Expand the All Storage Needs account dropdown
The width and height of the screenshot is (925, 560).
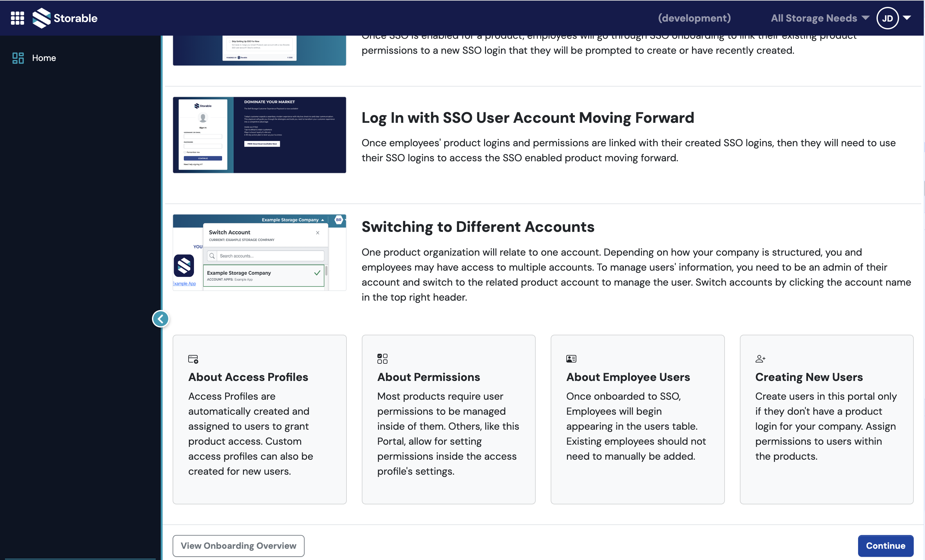click(820, 18)
